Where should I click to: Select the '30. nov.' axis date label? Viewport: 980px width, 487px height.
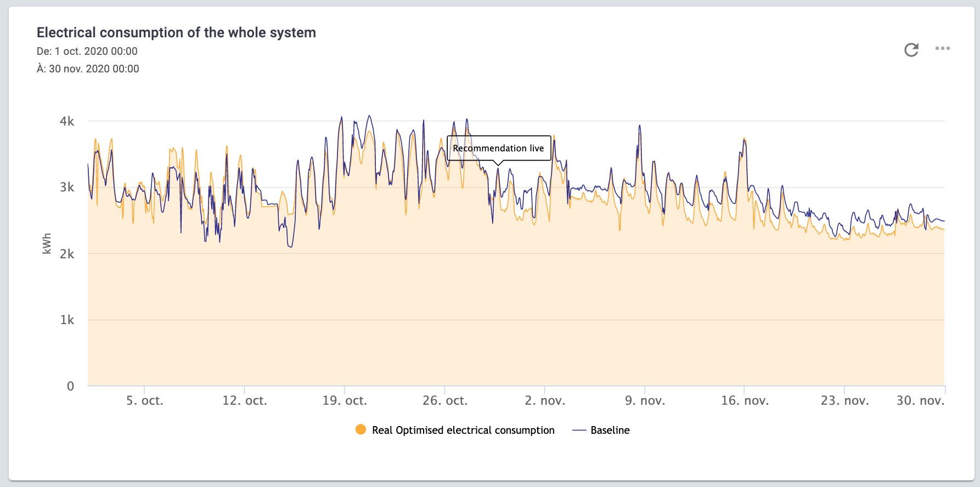coord(920,401)
